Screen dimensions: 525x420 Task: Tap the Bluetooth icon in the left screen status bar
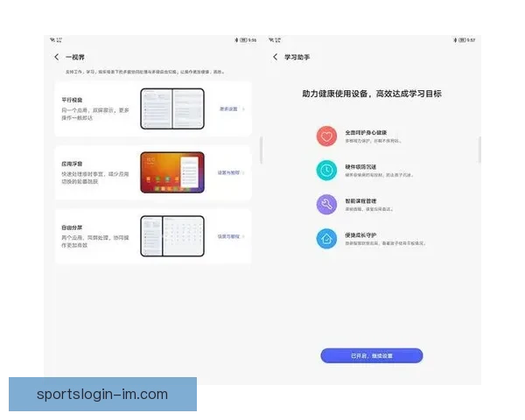[236, 40]
